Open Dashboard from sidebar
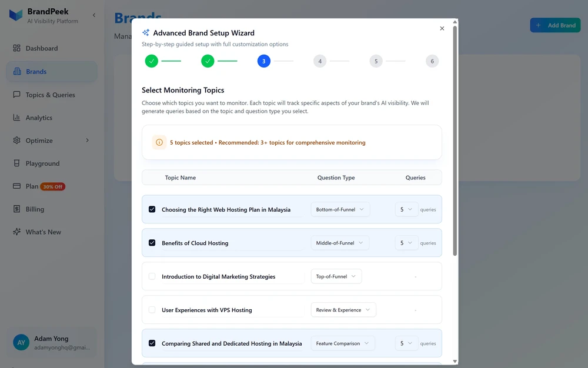The image size is (588, 368). [52, 48]
